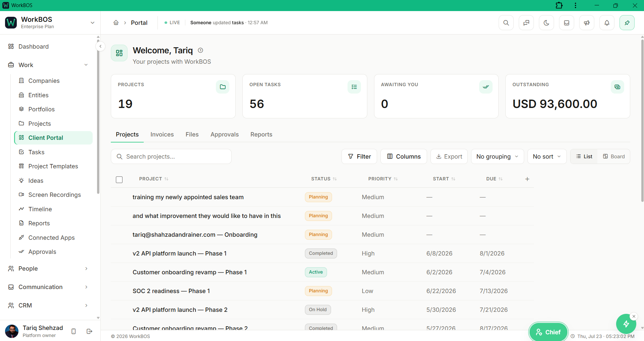
Task: Open the Columns button
Action: pos(404,157)
